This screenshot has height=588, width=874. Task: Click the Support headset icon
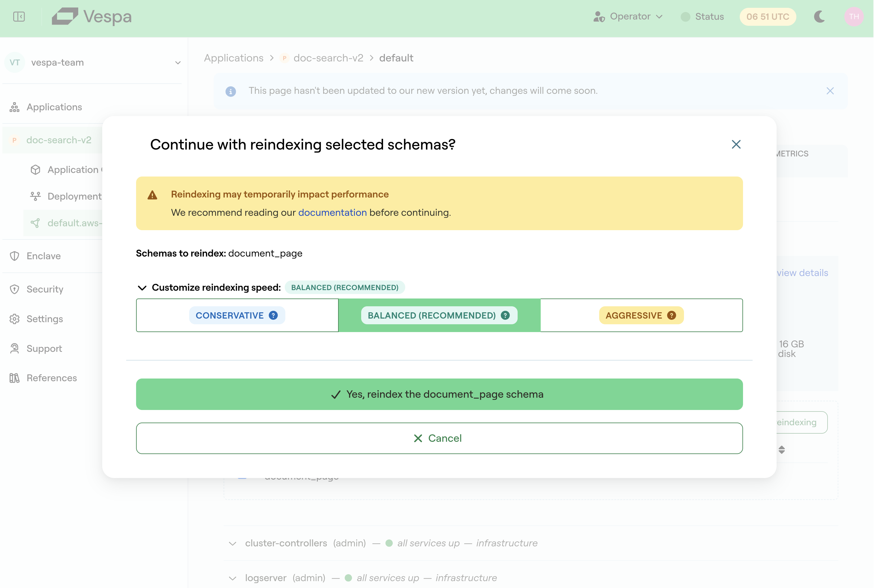click(15, 348)
